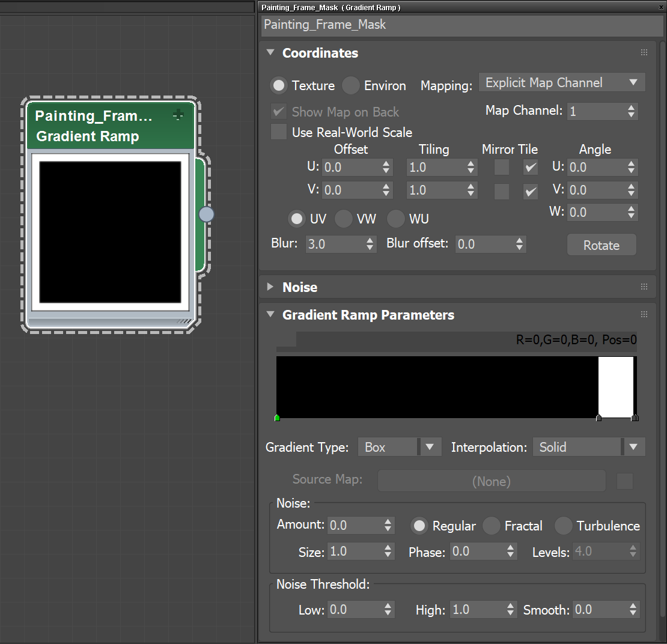Click the black texture preview thumbnail on the node

point(110,231)
